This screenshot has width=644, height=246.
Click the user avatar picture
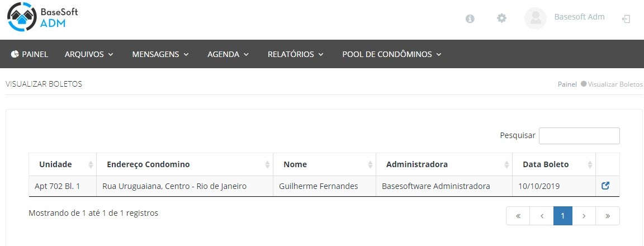tap(535, 18)
